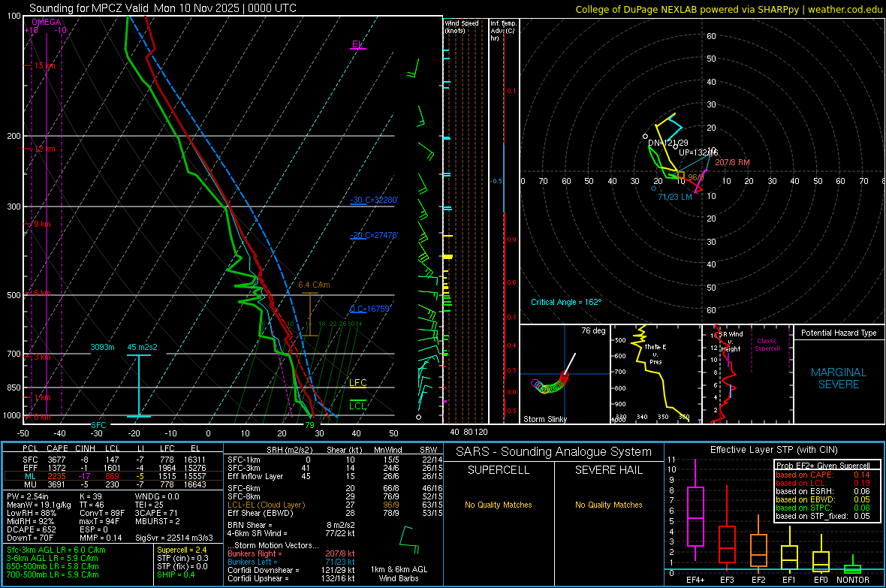Click the magenta EF4+ box plot

pos(695,511)
